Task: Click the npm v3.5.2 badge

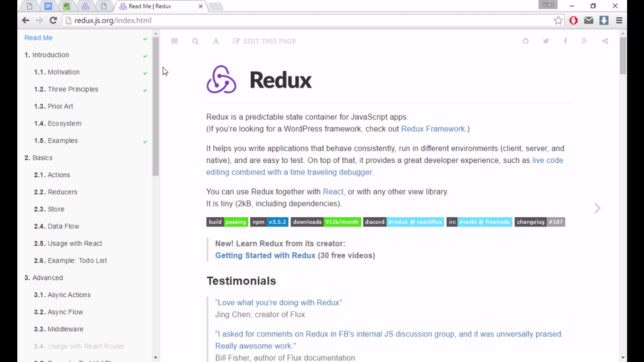Action: tap(269, 222)
